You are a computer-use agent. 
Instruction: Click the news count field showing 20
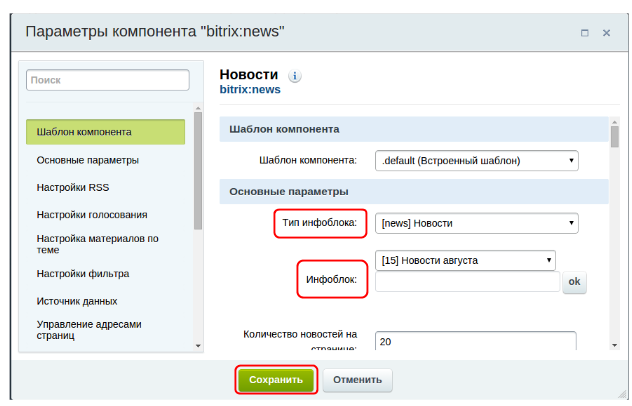pos(475,341)
